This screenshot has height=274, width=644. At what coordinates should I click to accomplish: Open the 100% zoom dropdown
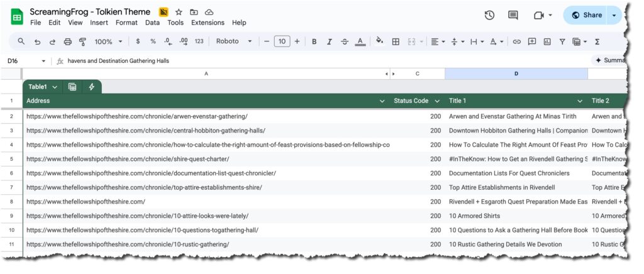click(108, 41)
